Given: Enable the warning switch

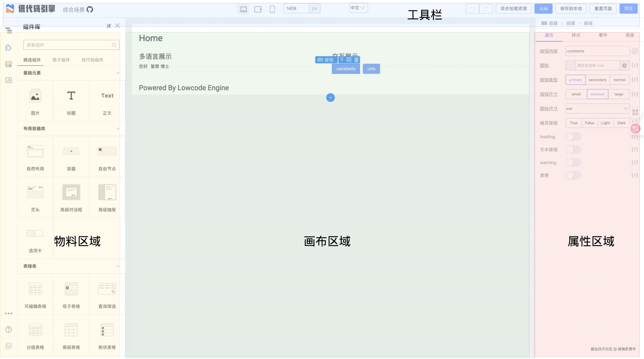Looking at the screenshot, I should (x=573, y=162).
